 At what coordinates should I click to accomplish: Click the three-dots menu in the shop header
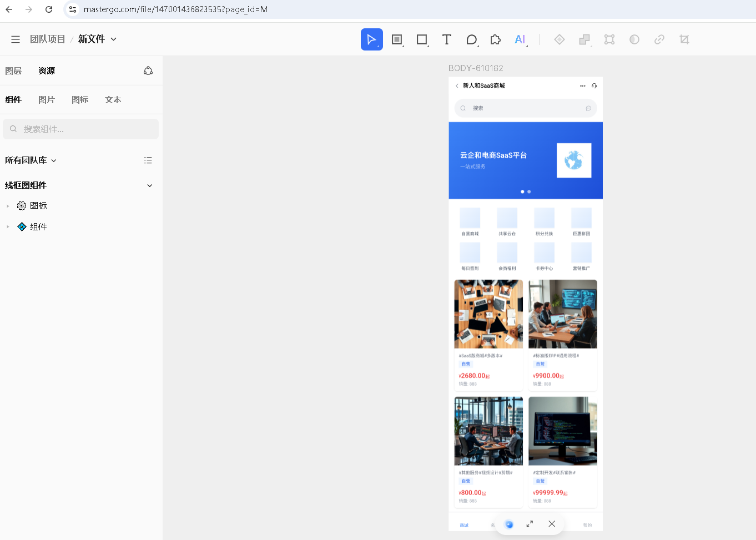click(x=582, y=85)
